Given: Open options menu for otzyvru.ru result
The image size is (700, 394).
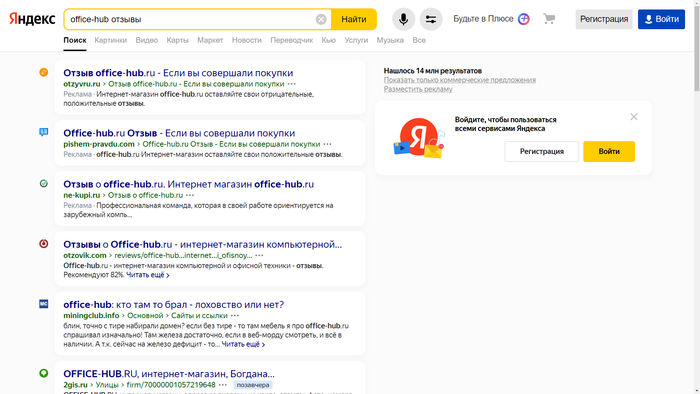Looking at the screenshot, I should tap(292, 84).
